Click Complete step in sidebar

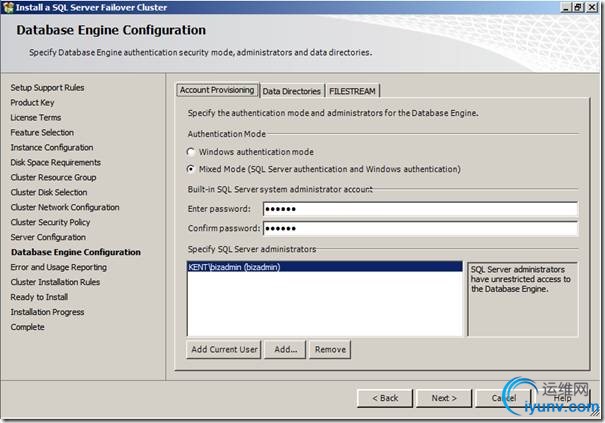tap(27, 327)
